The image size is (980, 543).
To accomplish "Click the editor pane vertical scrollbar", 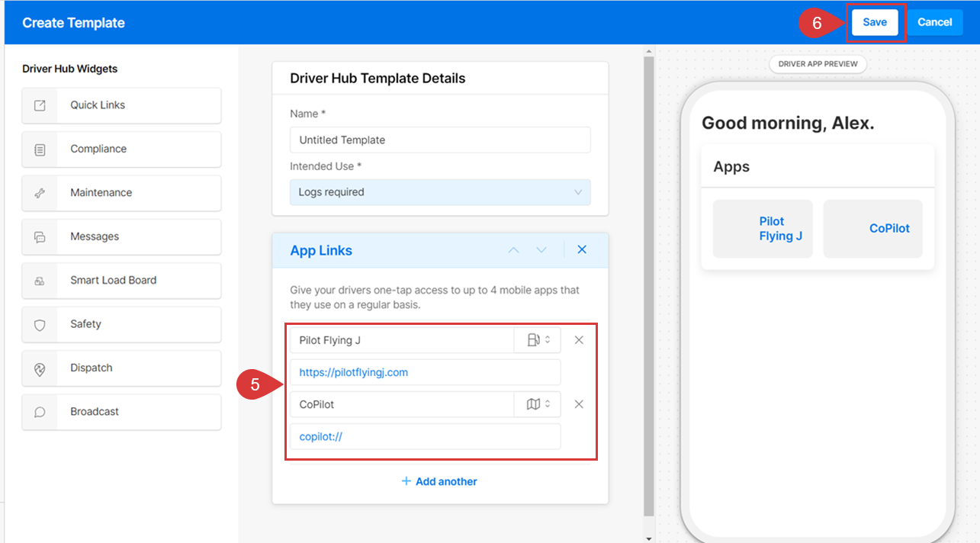I will point(649,286).
